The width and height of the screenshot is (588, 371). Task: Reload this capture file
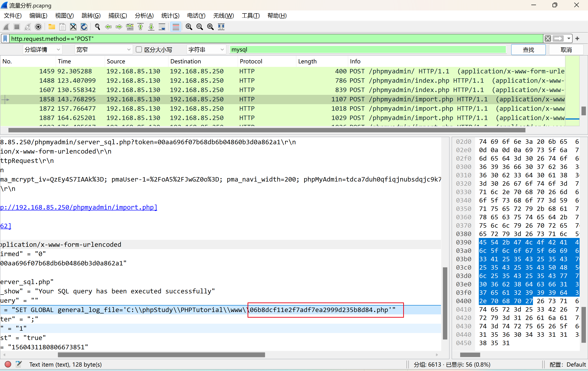point(84,27)
